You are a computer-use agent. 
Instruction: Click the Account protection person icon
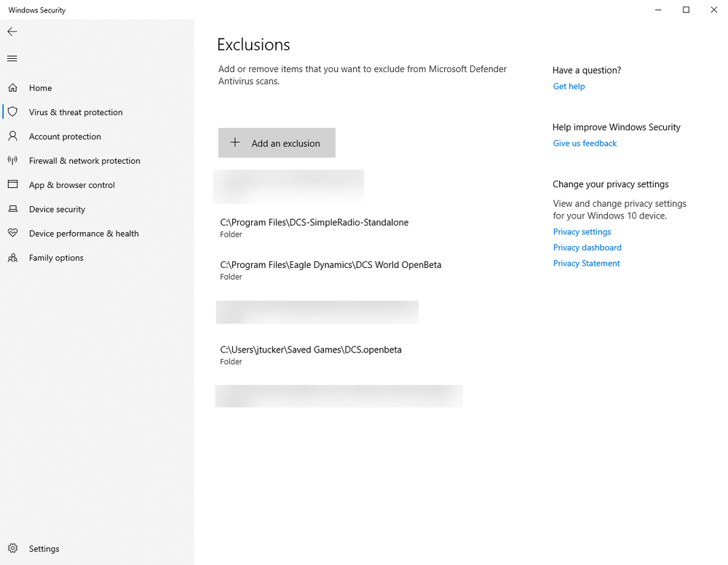[13, 136]
